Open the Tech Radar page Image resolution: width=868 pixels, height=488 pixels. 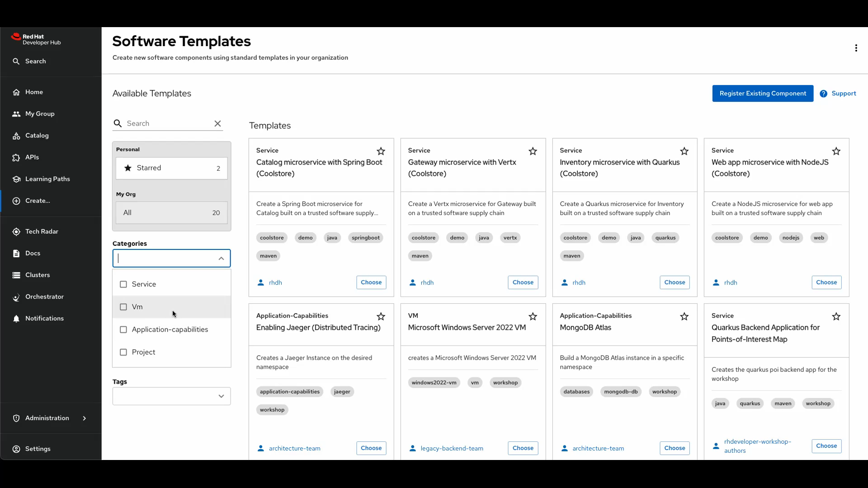pyautogui.click(x=42, y=231)
